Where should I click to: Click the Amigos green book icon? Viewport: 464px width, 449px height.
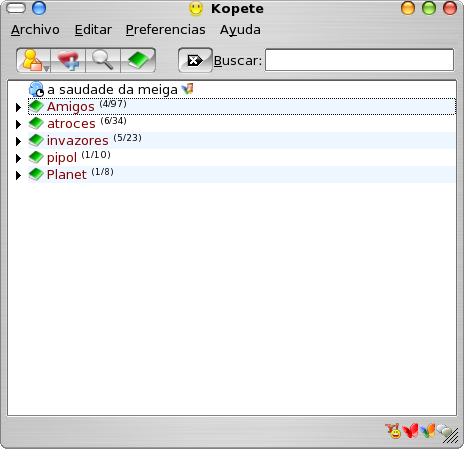pyautogui.click(x=36, y=107)
